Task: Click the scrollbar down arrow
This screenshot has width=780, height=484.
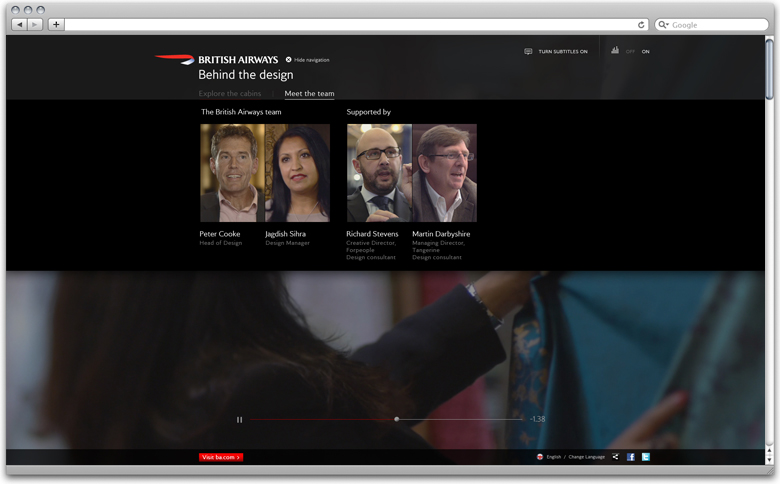Action: (770, 460)
